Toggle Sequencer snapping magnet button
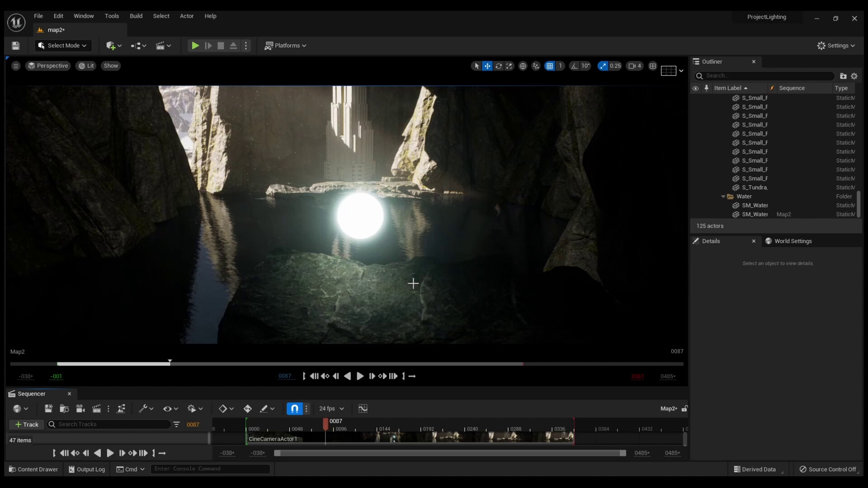The image size is (868, 488). 294,408
